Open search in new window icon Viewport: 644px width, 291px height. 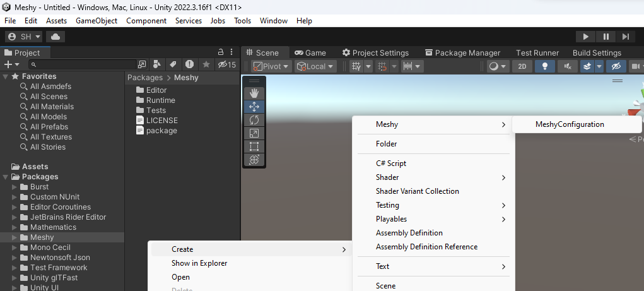pyautogui.click(x=142, y=64)
